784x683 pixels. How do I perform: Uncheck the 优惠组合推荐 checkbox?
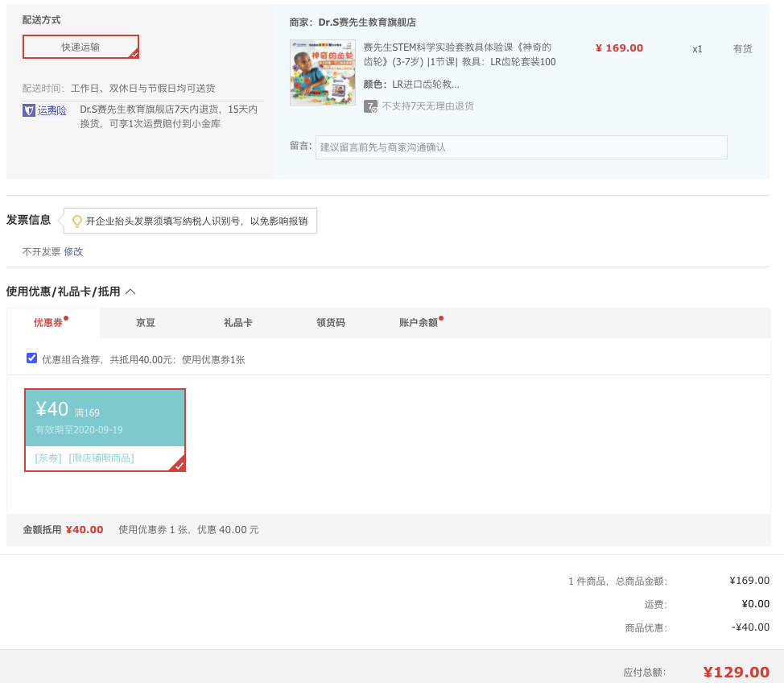31,358
